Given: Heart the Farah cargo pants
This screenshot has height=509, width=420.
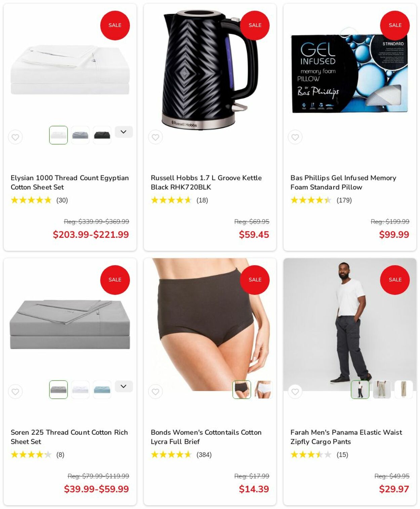Looking at the screenshot, I should coord(295,392).
